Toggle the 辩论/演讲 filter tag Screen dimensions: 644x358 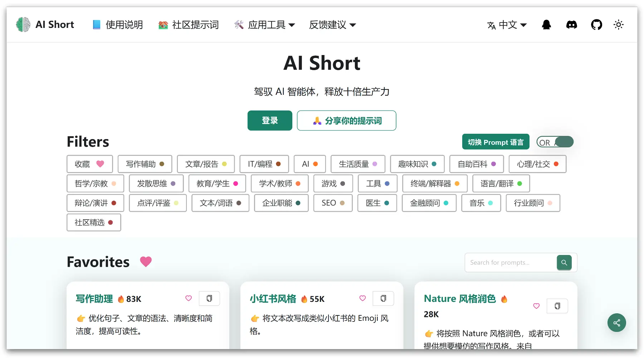96,203
